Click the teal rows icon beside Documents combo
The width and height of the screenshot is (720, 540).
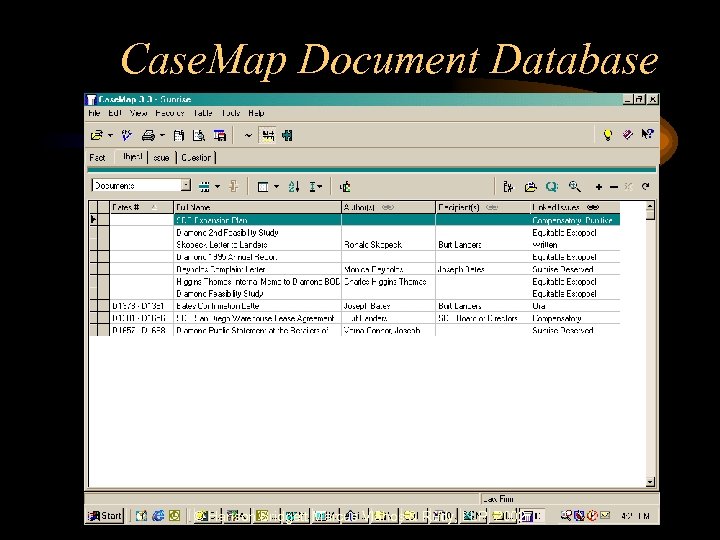pos(204,186)
